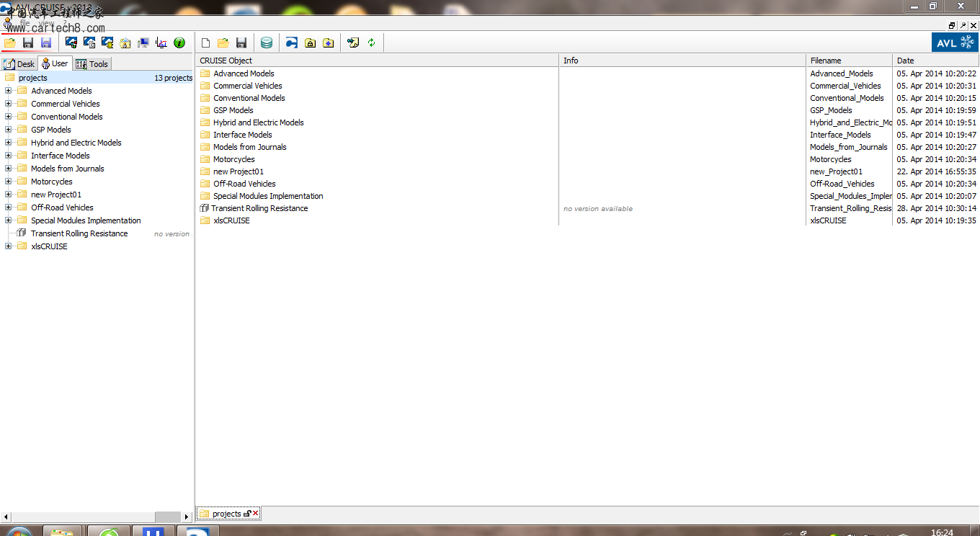Click the chart results icon in left toolbar

[x=161, y=43]
